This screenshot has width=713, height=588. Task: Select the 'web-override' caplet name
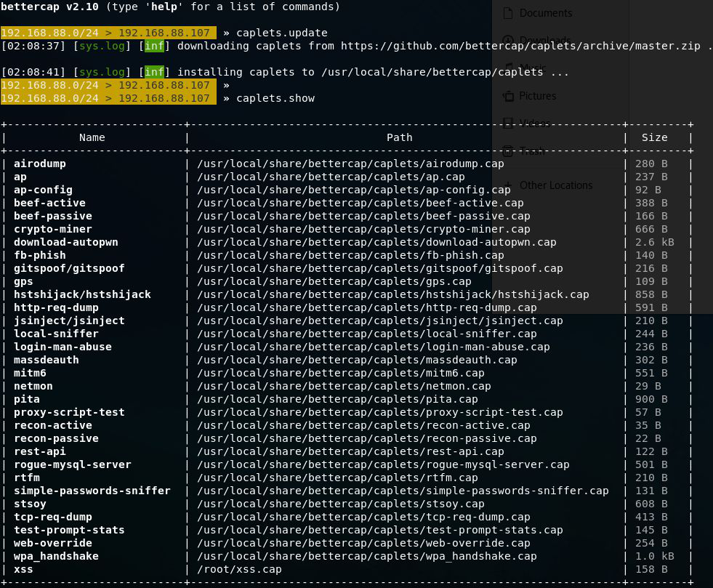pos(53,544)
